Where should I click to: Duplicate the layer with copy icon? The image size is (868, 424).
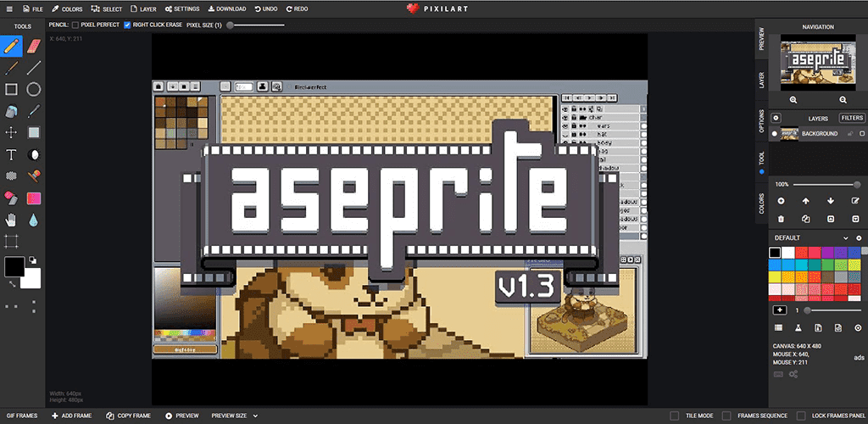806,219
